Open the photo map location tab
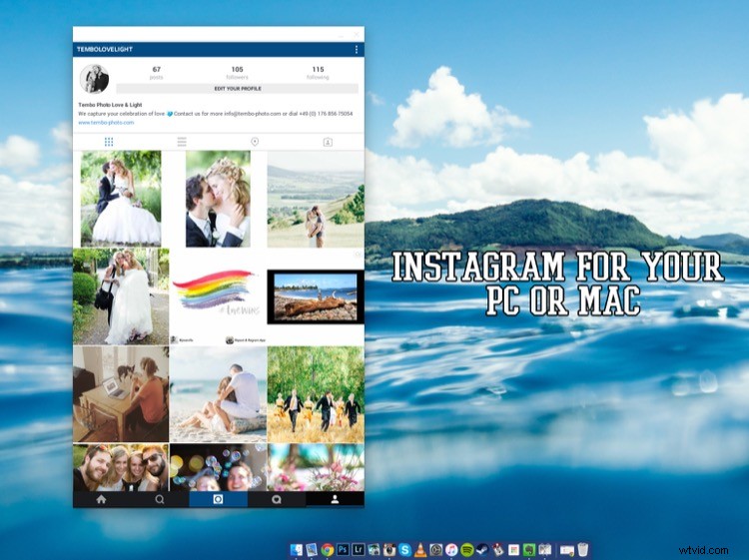Image resolution: width=749 pixels, height=560 pixels. 255,142
